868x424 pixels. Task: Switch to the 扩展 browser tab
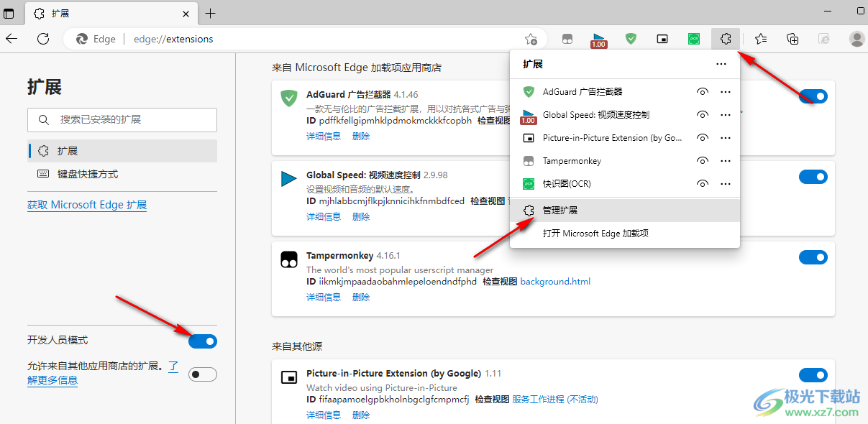coord(111,14)
